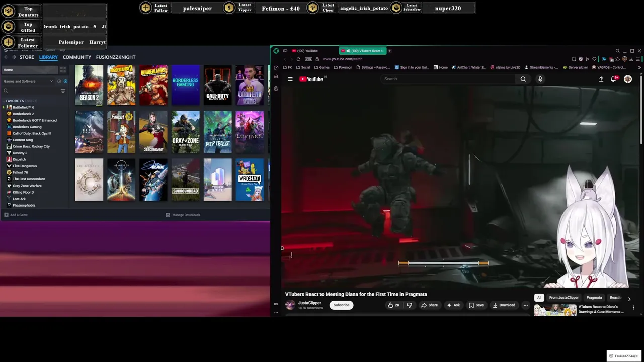Select the VTubers React browser tab
644x362 pixels.
(362, 51)
